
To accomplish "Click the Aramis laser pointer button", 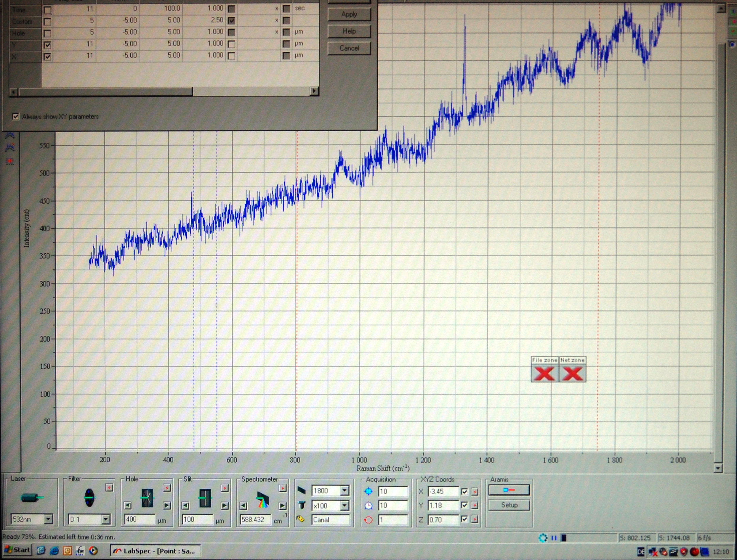I will (x=509, y=490).
